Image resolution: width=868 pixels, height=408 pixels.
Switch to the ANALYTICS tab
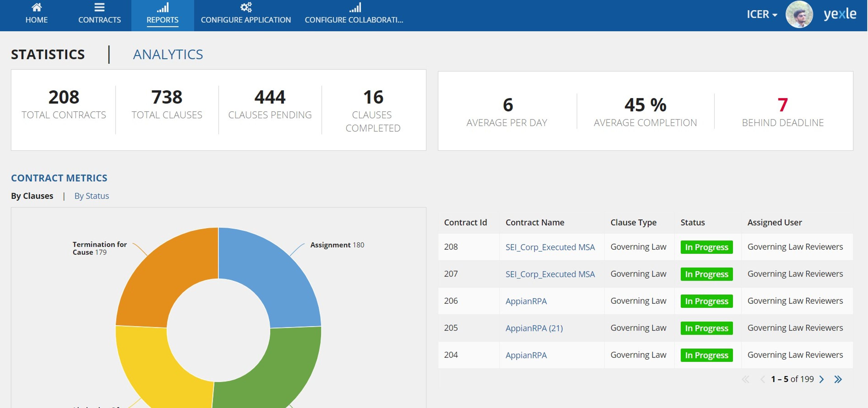(x=168, y=54)
